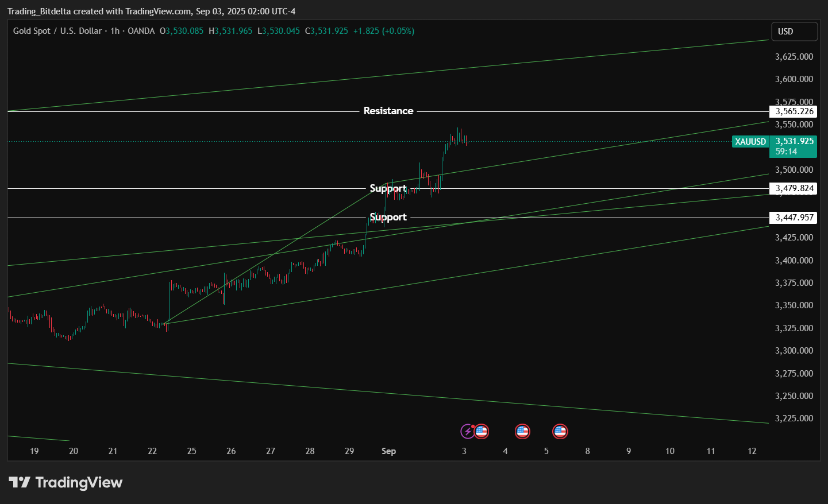This screenshot has height=504, width=828.
Task: Select the Resistance text label on chart
Action: (x=388, y=111)
